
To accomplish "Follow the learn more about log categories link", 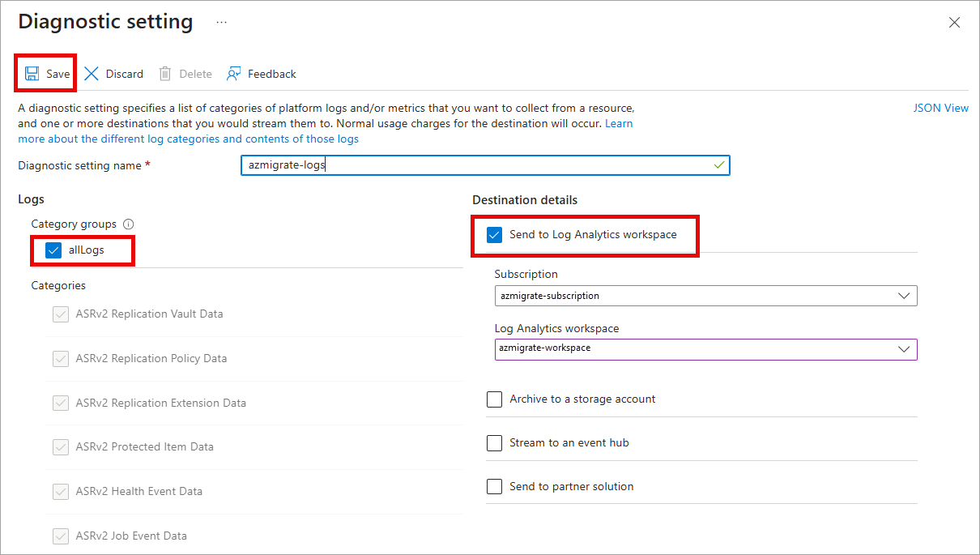I will tap(188, 139).
